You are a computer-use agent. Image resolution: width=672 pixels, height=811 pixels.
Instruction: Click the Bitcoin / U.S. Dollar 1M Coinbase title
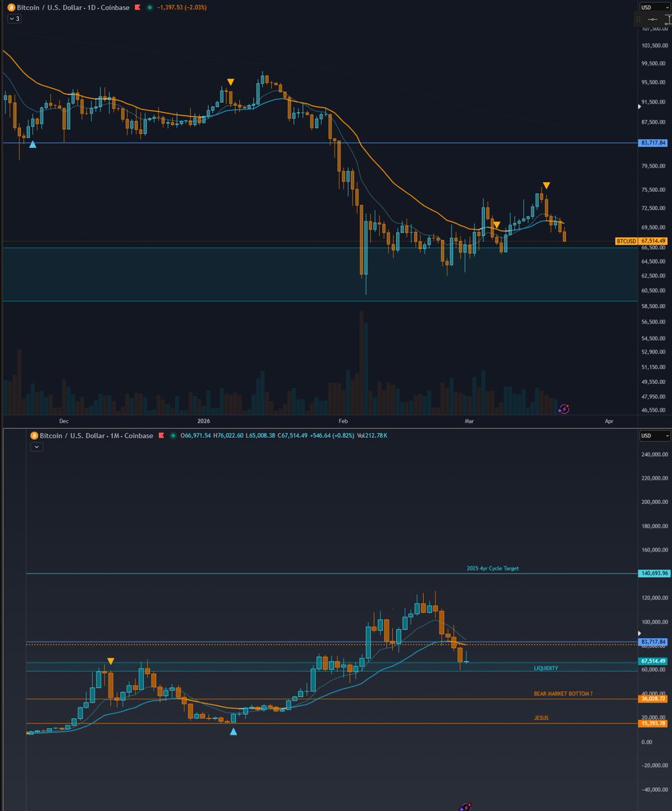click(x=97, y=436)
